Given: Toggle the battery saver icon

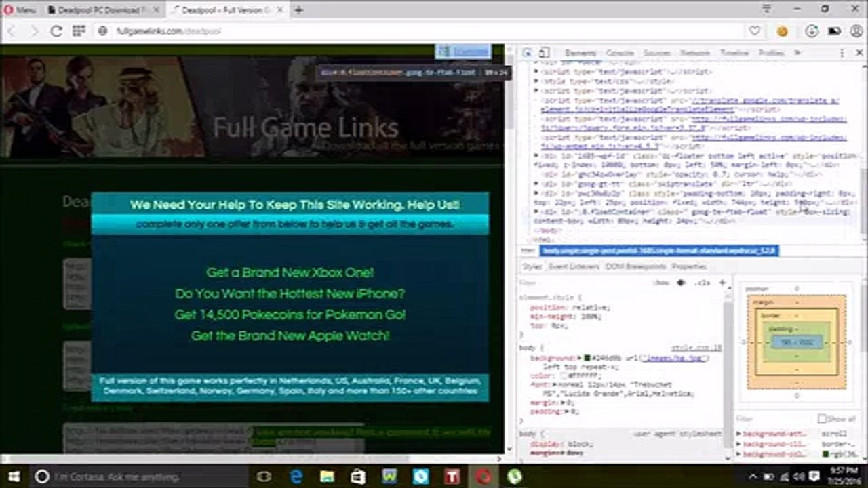Looking at the screenshot, I should [x=835, y=31].
